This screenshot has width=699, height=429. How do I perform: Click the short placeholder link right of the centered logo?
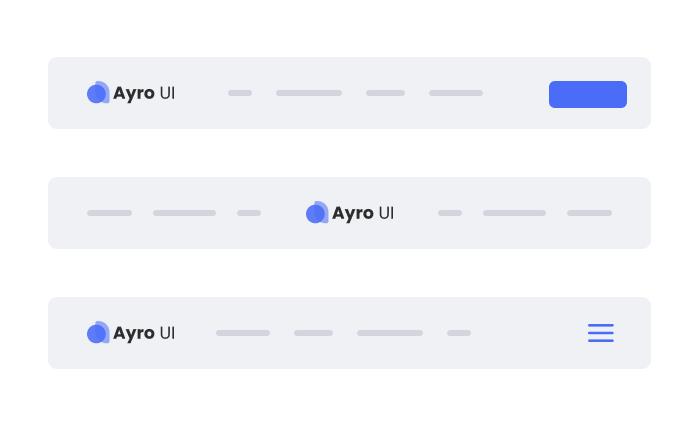coord(450,213)
